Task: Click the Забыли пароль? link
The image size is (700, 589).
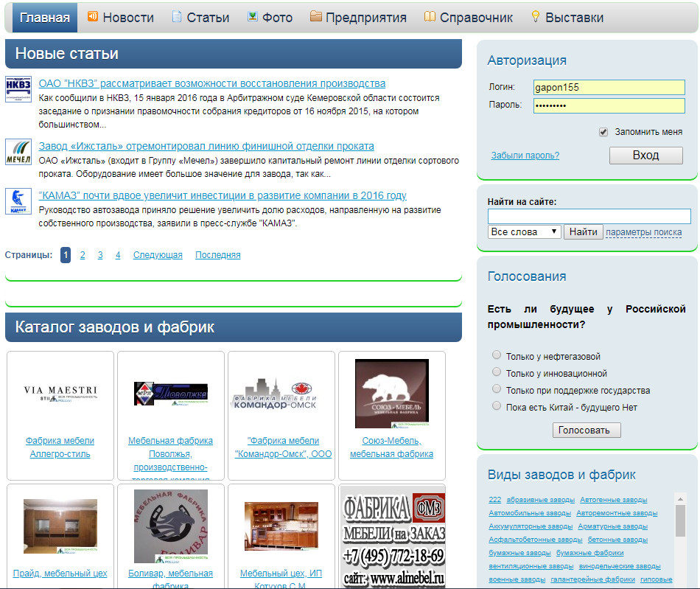Action: pos(525,156)
